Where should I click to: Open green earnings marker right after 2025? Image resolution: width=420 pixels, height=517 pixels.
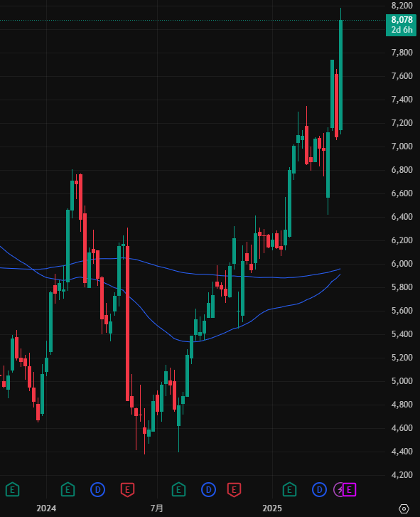[x=289, y=490]
